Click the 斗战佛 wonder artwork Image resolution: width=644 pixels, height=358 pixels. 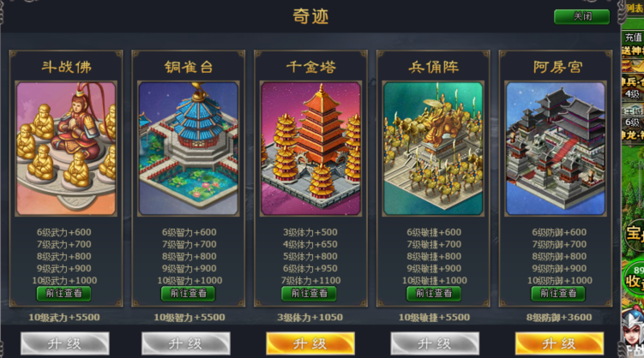click(66, 148)
